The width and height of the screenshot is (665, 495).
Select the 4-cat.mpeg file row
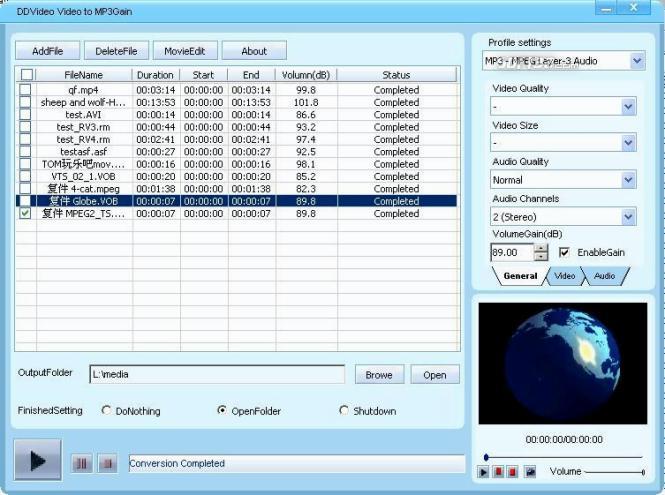pyautogui.click(x=237, y=188)
